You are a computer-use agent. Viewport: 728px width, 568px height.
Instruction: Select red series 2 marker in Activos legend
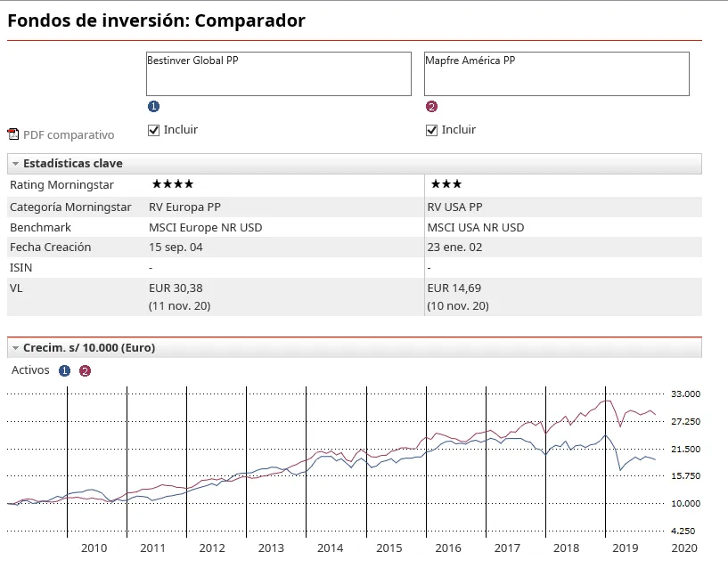[x=85, y=370]
